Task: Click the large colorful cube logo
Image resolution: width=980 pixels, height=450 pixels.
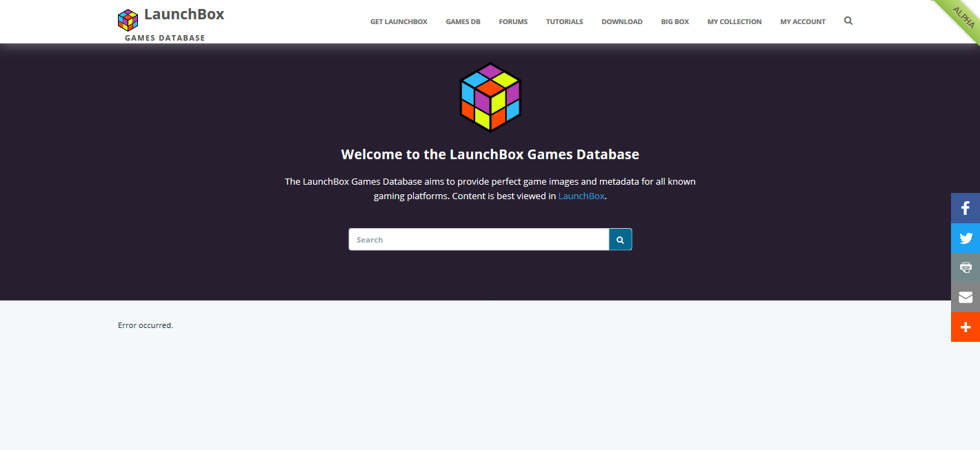Action: tap(490, 97)
